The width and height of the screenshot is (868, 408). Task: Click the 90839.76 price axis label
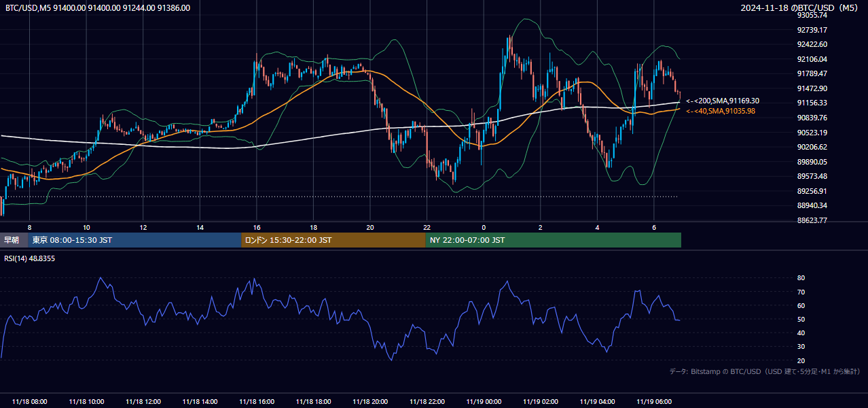tap(812, 118)
